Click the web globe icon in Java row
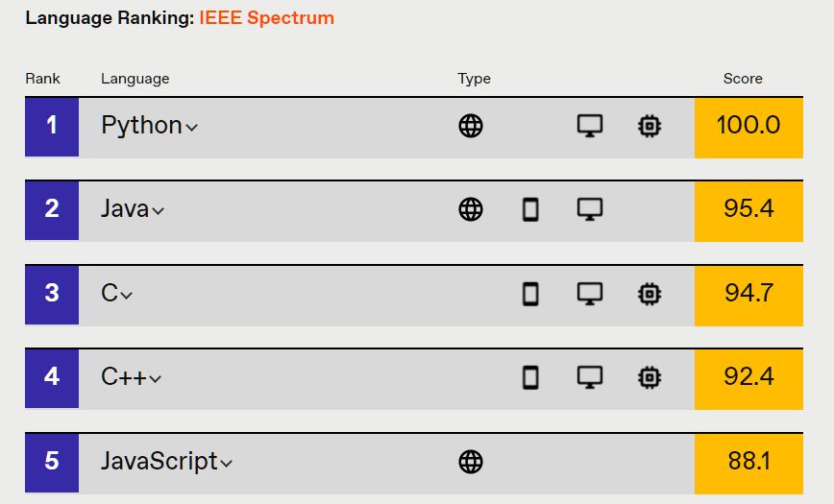 point(471,209)
